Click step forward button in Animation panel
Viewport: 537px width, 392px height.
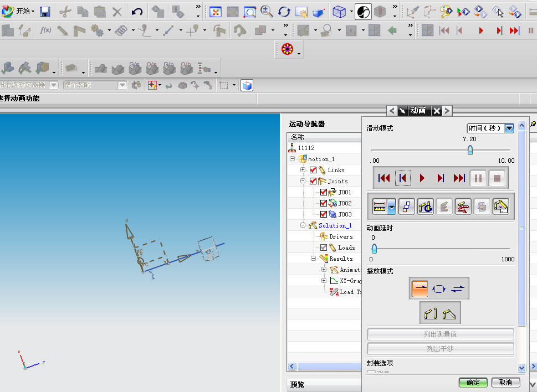[441, 178]
